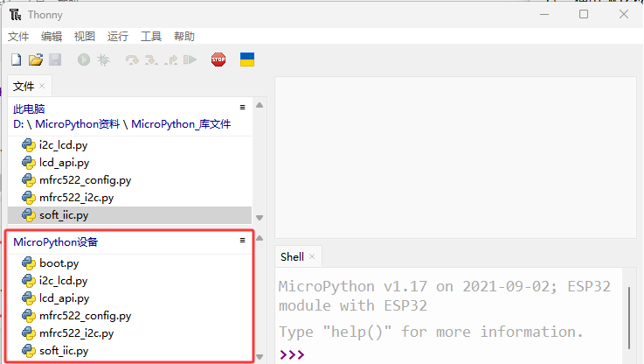Image resolution: width=644 pixels, height=364 pixels.
Task: Click the Save floppy disk icon
Action: (x=55, y=59)
